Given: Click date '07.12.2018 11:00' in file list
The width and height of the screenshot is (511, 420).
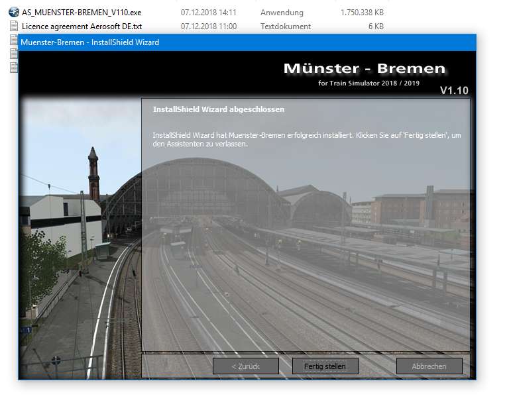Looking at the screenshot, I should click(x=209, y=26).
